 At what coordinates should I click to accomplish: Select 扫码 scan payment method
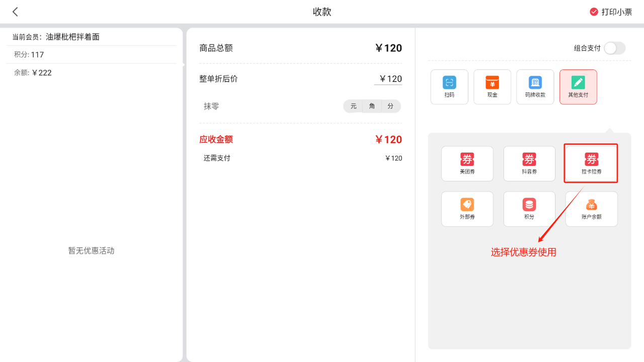(x=449, y=87)
